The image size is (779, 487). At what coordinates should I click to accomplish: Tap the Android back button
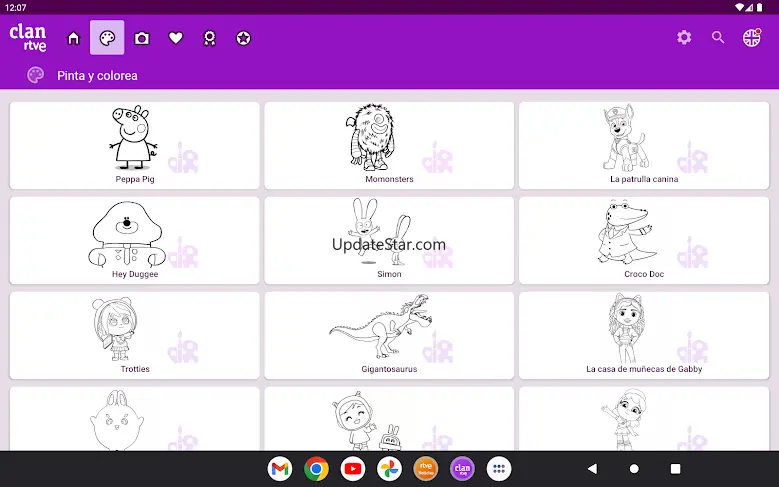592,469
